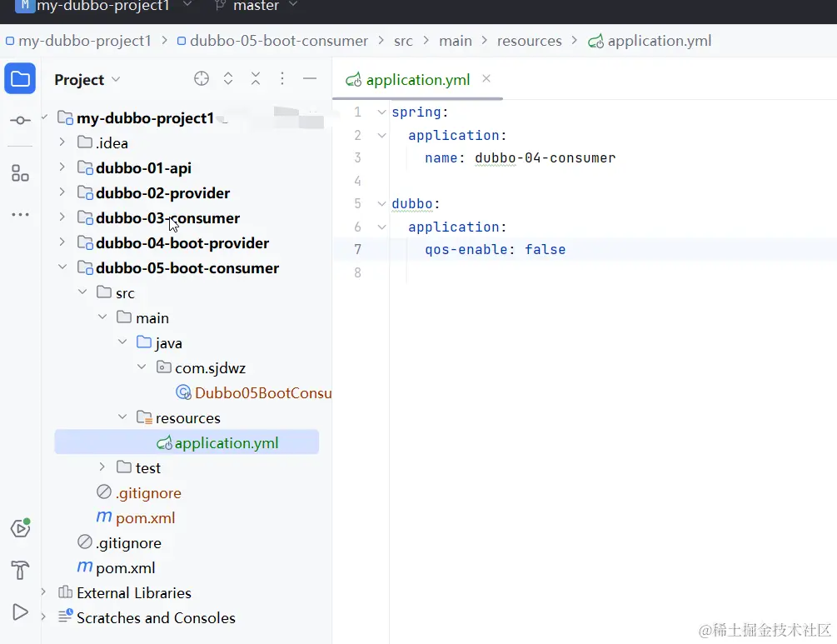Click Select Opened File crosshair icon

202,78
